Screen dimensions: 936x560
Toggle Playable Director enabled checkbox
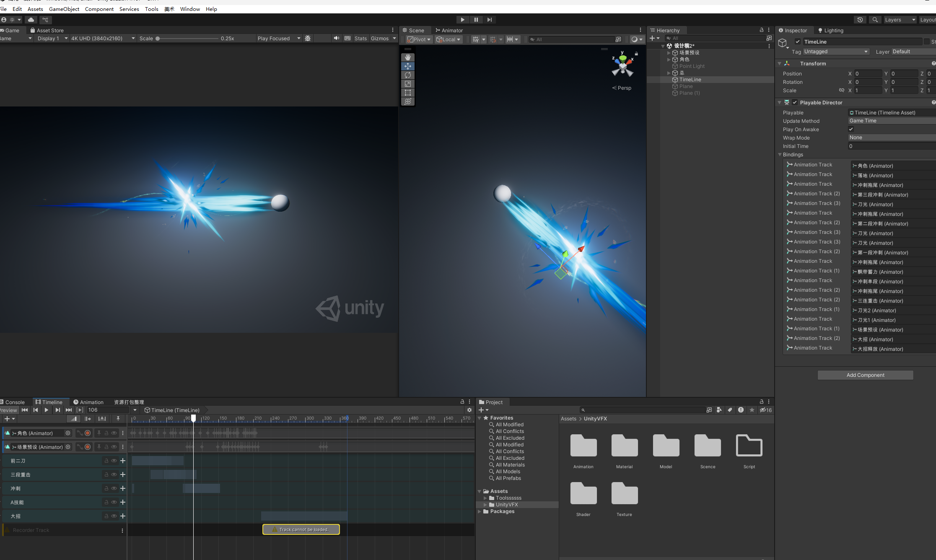tap(795, 102)
